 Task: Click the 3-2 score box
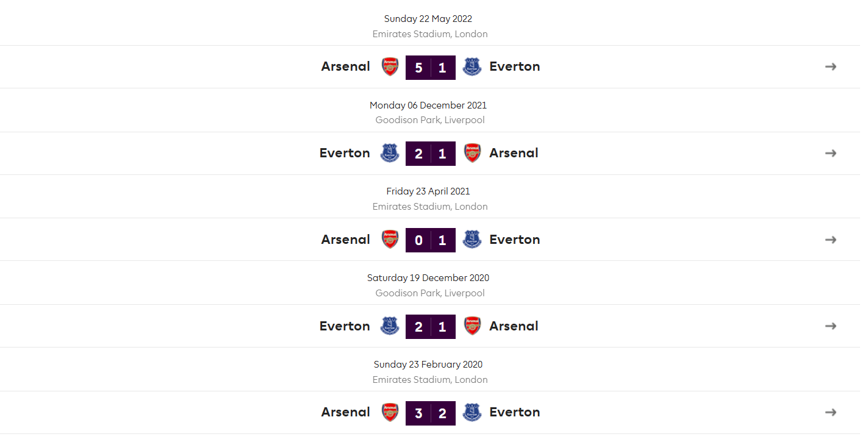[x=431, y=413]
